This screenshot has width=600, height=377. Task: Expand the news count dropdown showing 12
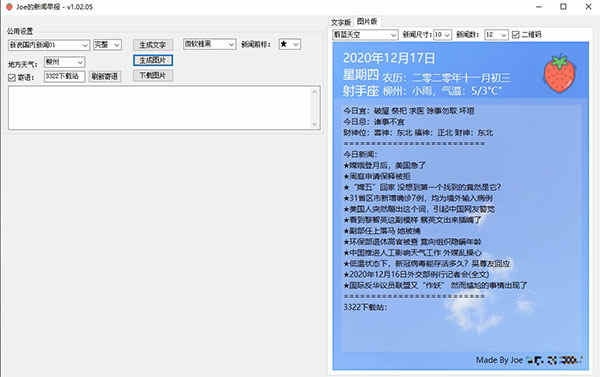pyautogui.click(x=496, y=35)
